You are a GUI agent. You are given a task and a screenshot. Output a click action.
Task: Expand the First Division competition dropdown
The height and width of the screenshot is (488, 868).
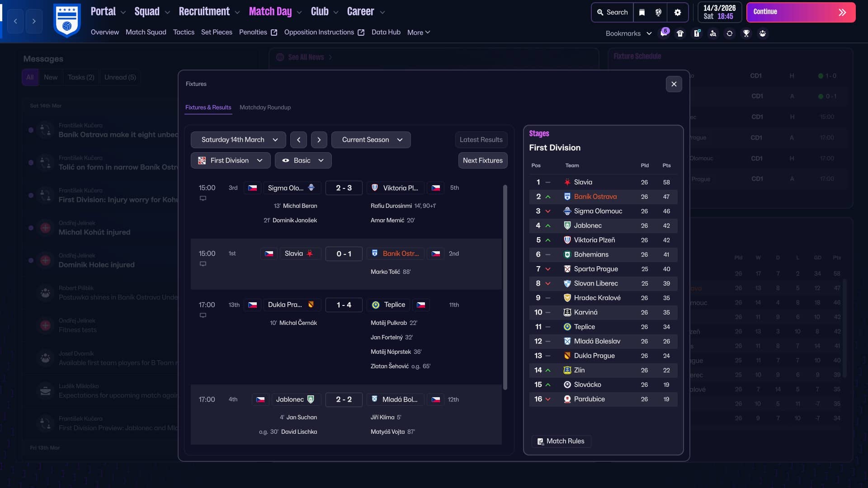click(231, 160)
